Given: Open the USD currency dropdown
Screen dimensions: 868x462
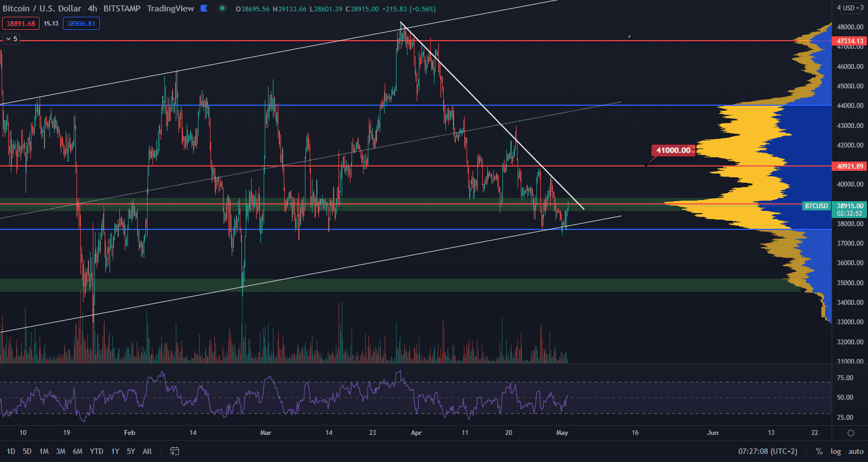Looking at the screenshot, I should (851, 8).
